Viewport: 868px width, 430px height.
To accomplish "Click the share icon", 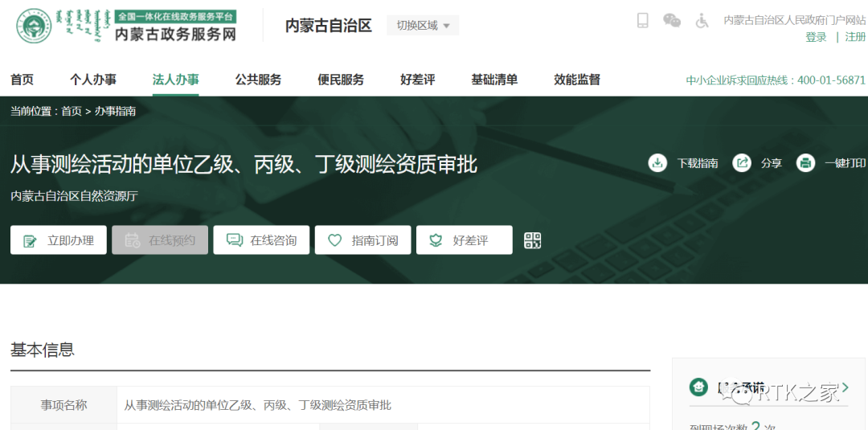I will pos(741,162).
